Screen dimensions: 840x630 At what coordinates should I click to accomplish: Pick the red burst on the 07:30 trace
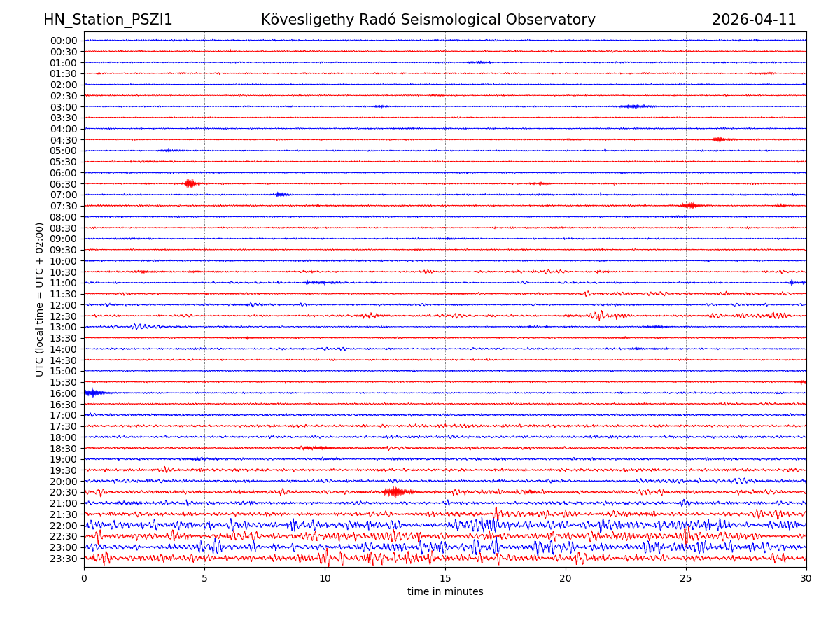click(690, 205)
